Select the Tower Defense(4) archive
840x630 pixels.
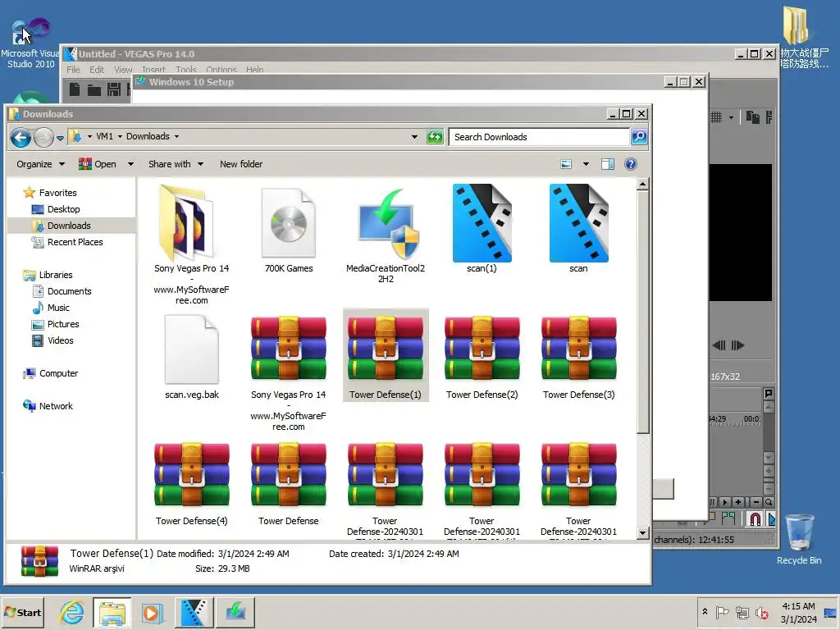(x=191, y=482)
